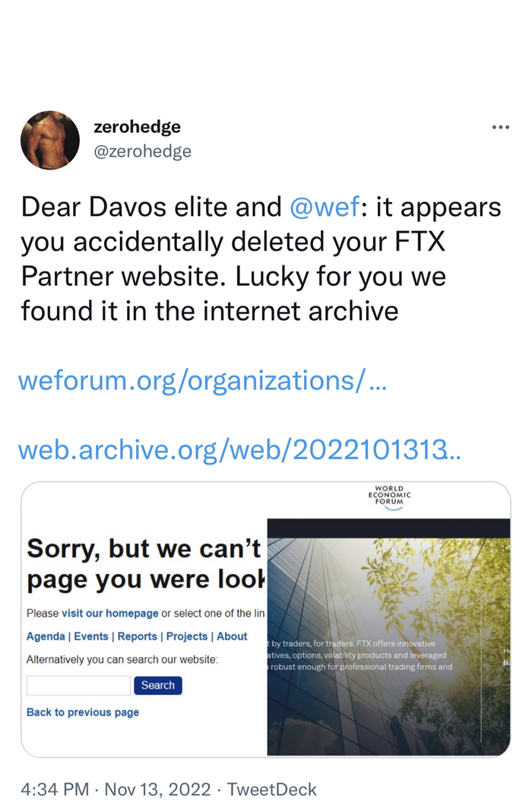532x809 pixels.
Task: Click the @zerohedge handle
Action: (x=142, y=151)
